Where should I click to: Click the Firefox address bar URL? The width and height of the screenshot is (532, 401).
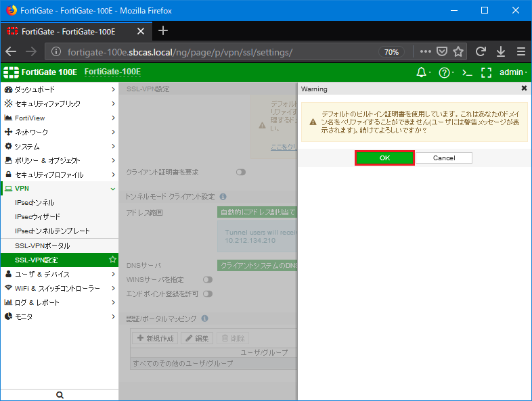click(x=180, y=52)
